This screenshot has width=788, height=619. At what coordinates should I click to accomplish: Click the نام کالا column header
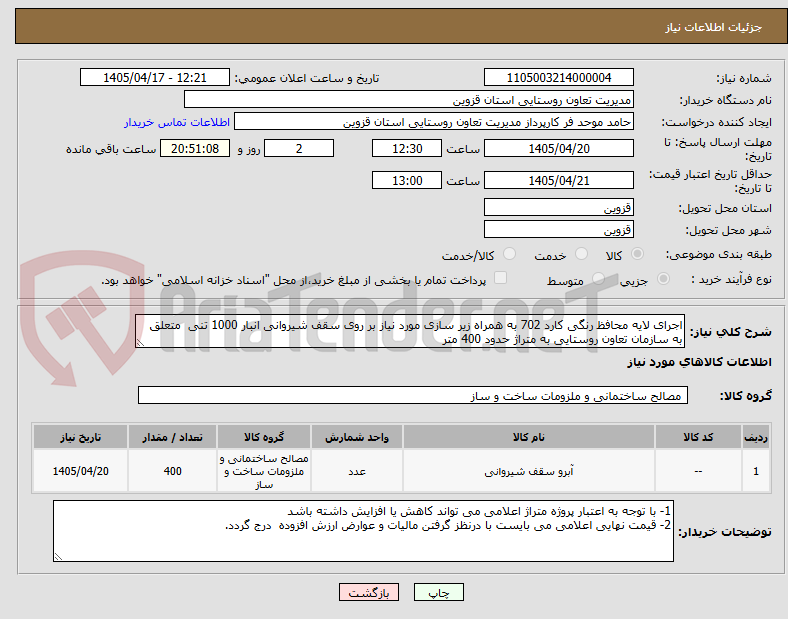click(529, 437)
